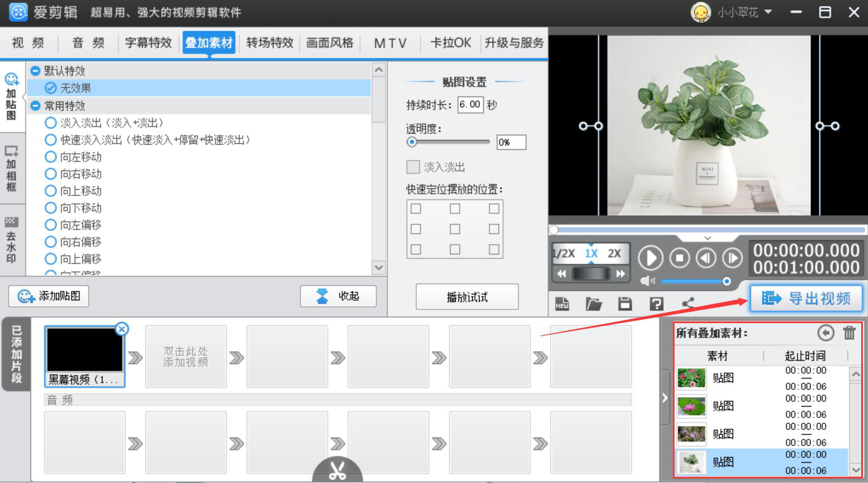868x483 pixels.
Task: Click the share icon
Action: click(x=688, y=303)
